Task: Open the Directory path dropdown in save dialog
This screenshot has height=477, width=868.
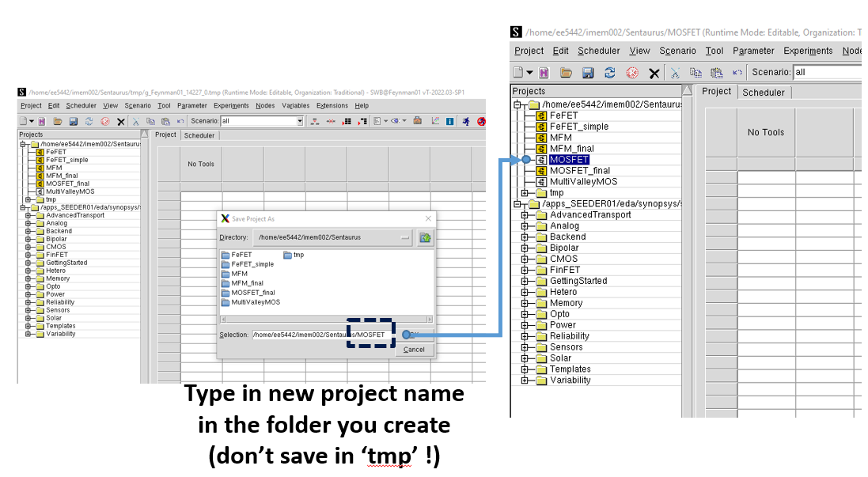Action: (x=406, y=237)
